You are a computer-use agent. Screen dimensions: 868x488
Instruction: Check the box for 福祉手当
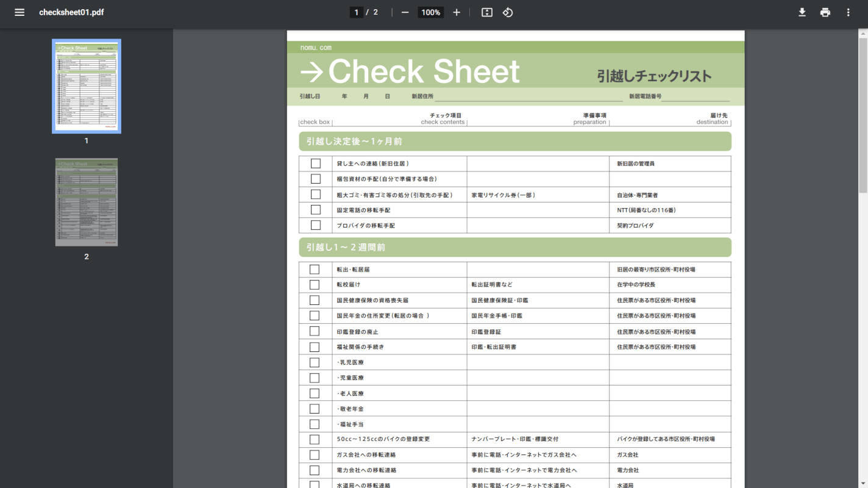point(315,424)
